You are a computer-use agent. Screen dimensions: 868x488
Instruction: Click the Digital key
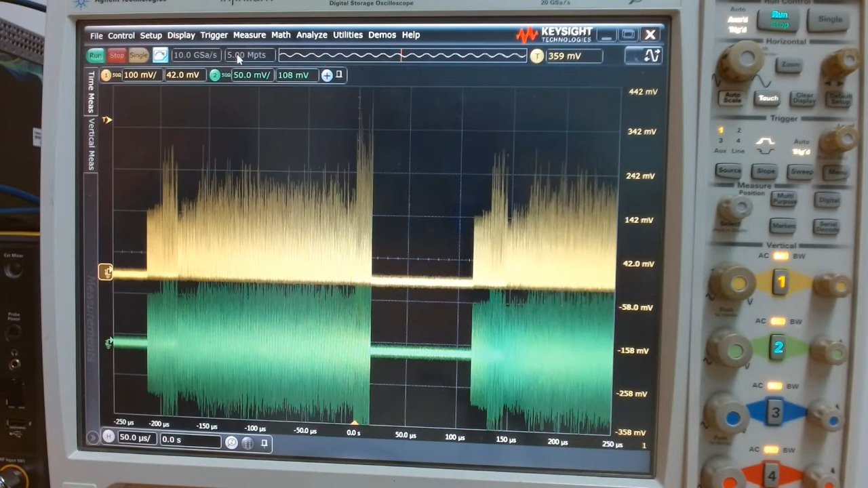tap(827, 200)
